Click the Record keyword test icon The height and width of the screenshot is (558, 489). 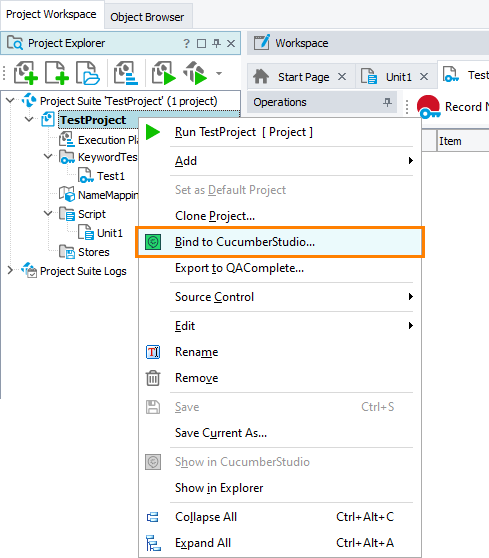click(x=428, y=107)
